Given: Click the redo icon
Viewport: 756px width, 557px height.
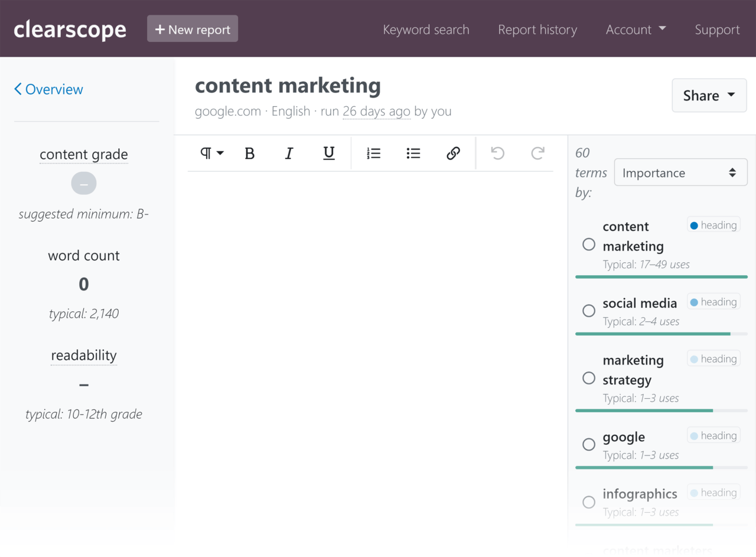Looking at the screenshot, I should click(537, 153).
